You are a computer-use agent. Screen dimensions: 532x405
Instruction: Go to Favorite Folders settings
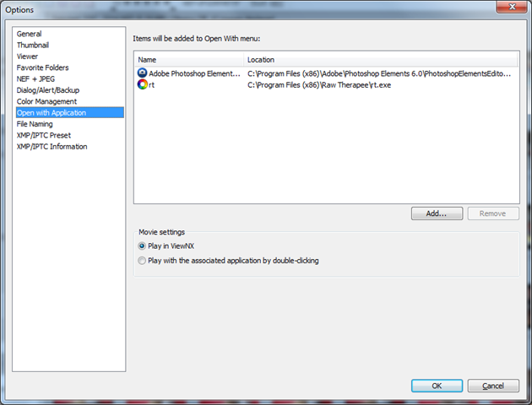click(x=42, y=67)
